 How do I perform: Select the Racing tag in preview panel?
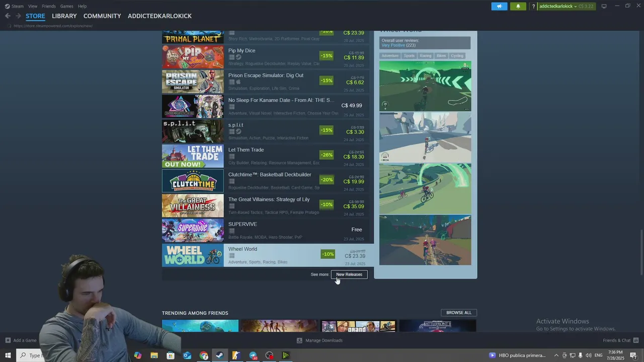click(x=426, y=56)
